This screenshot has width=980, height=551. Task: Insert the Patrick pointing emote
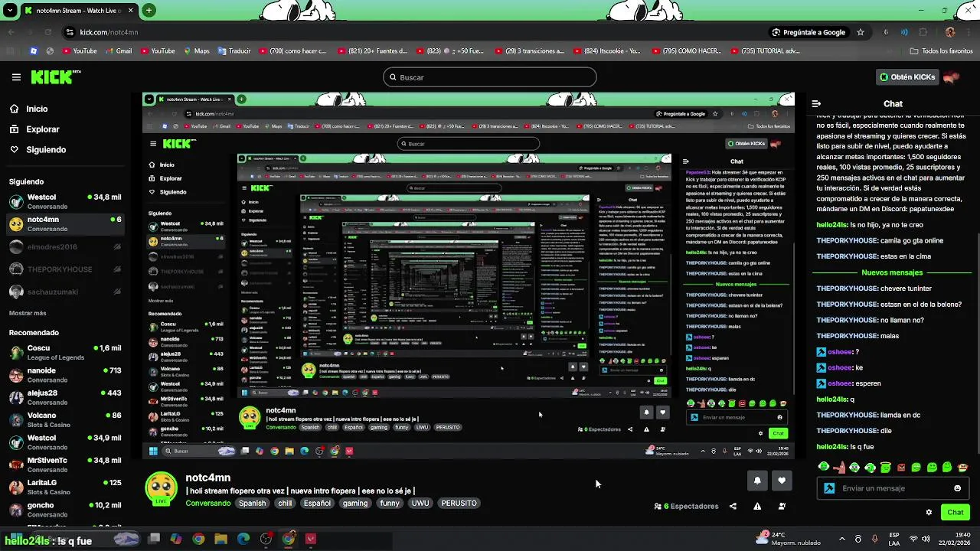pyautogui.click(x=839, y=467)
